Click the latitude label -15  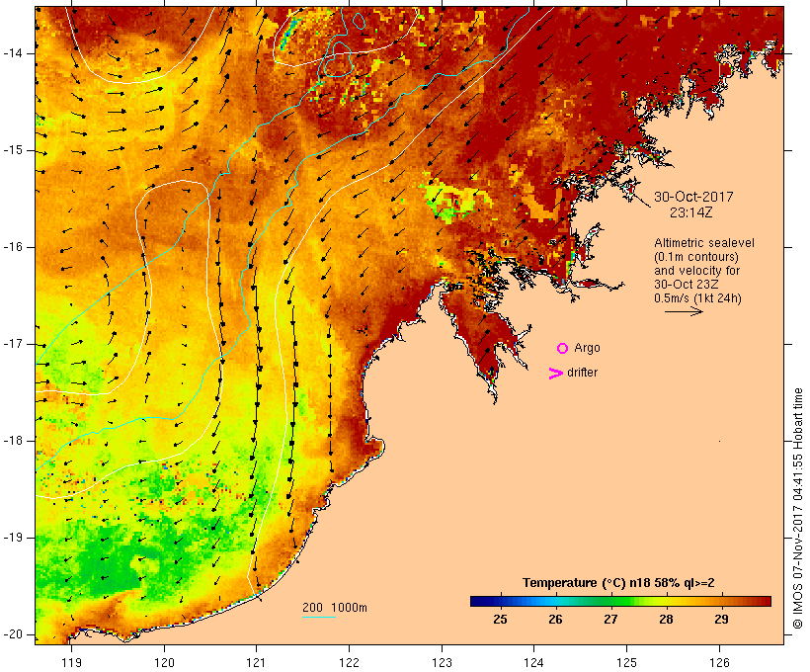click(x=12, y=150)
